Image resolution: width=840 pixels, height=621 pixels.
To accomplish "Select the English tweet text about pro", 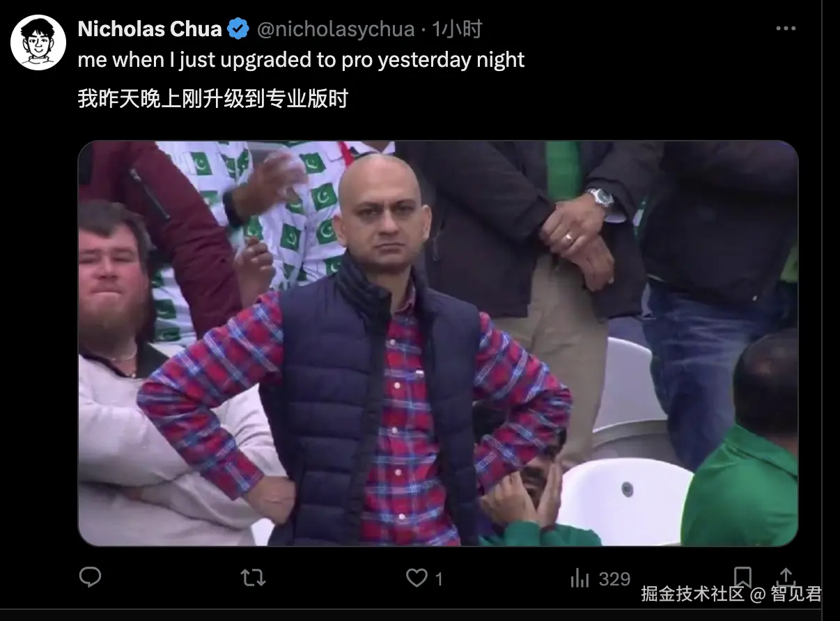I will point(301,60).
